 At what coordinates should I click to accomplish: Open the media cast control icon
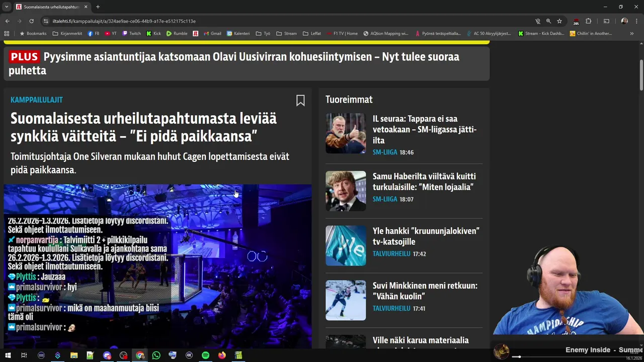point(606,21)
